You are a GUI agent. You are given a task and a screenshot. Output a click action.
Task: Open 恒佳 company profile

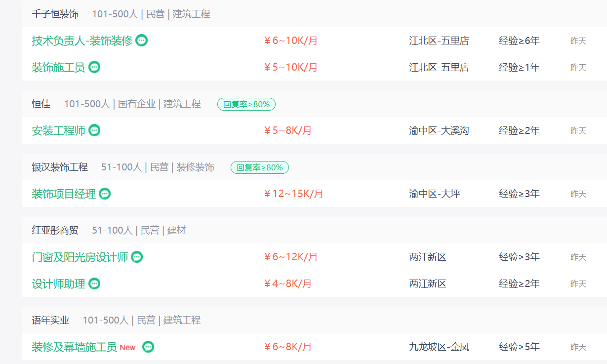point(41,104)
